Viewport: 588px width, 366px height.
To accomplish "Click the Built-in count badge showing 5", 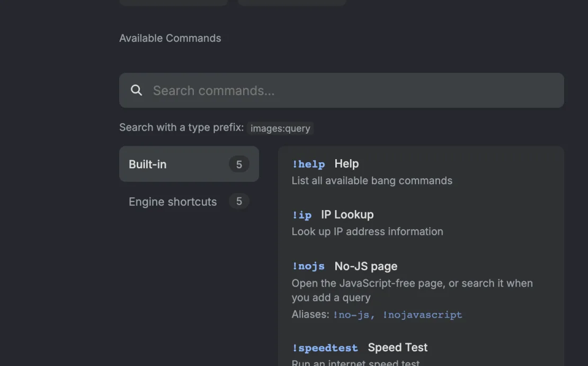I will (x=239, y=164).
